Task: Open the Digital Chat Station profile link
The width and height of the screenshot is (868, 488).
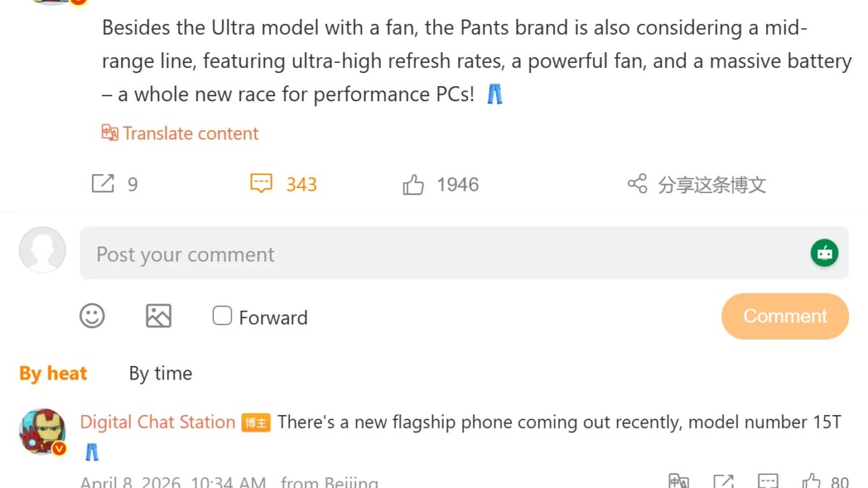Action: click(x=158, y=422)
